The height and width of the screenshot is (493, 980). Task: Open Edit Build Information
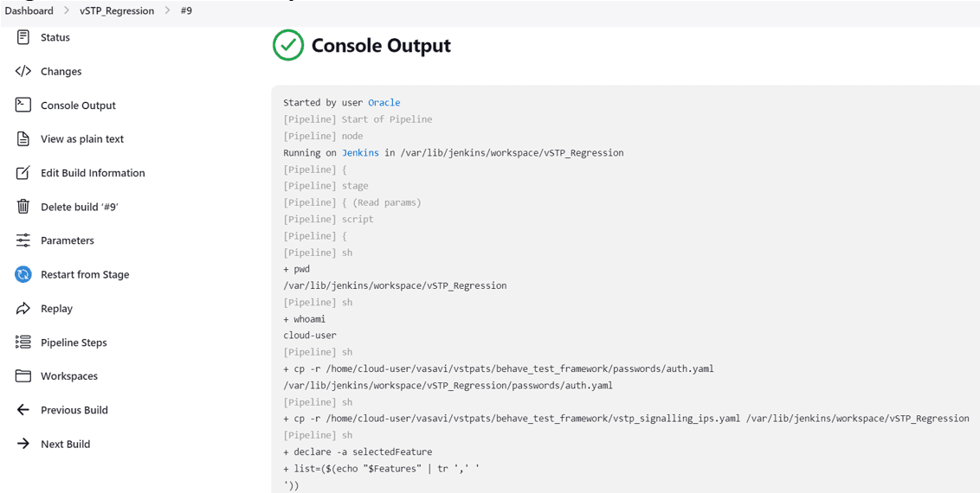93,173
